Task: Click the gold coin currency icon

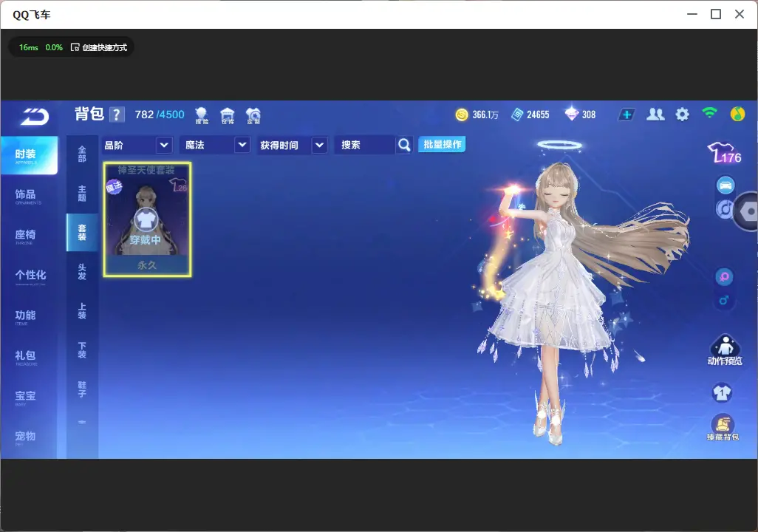Action: (462, 115)
